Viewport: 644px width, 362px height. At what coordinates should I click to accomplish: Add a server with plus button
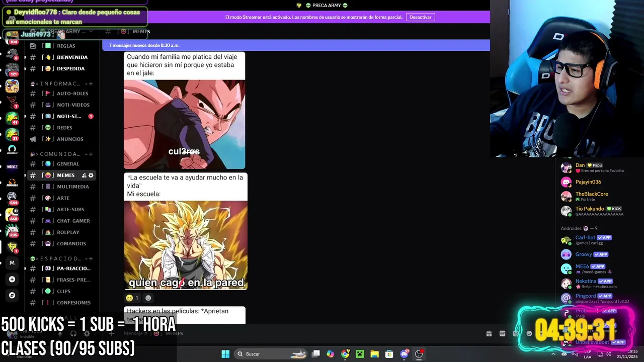[x=12, y=279]
